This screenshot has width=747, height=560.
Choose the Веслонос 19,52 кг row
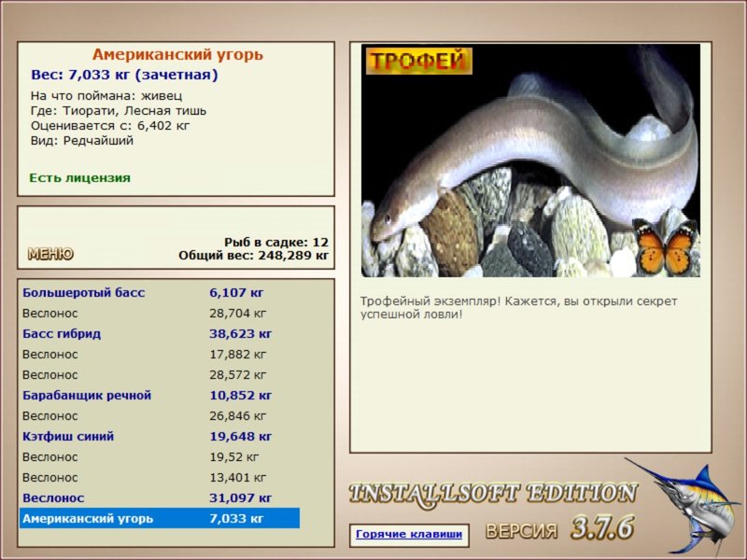pos(159,456)
